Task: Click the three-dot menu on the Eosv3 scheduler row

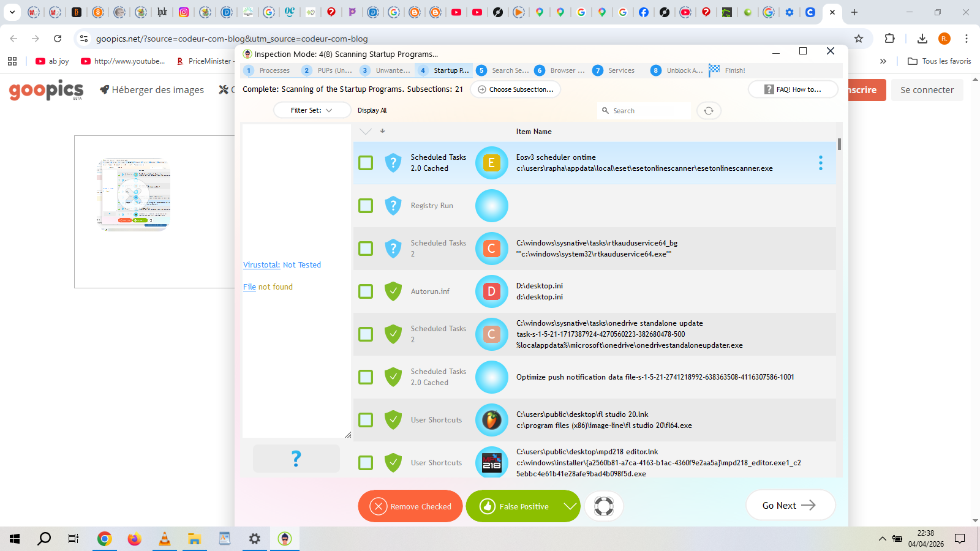Action: pos(820,163)
